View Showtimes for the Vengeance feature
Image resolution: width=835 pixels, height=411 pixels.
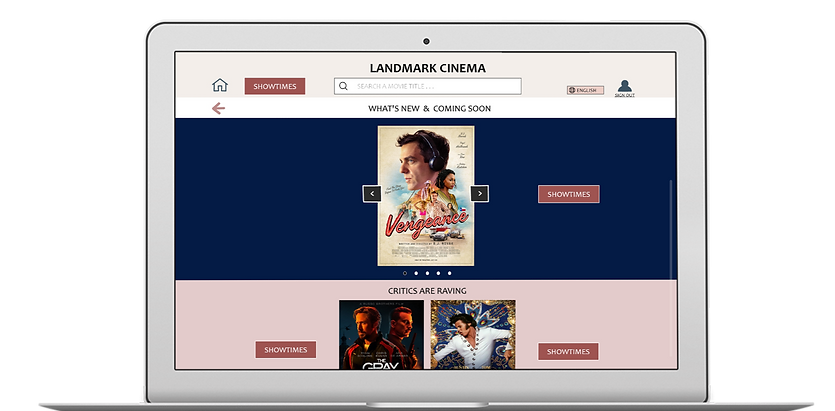569,194
